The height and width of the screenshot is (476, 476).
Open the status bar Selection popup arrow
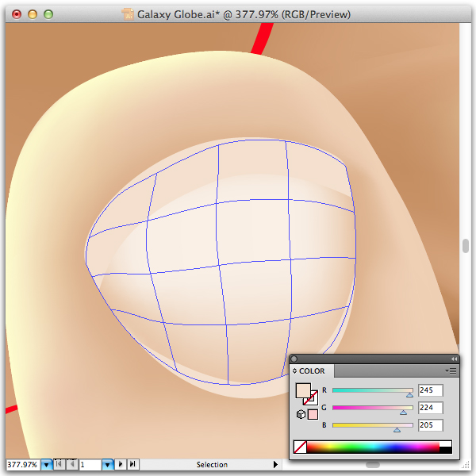pos(275,464)
